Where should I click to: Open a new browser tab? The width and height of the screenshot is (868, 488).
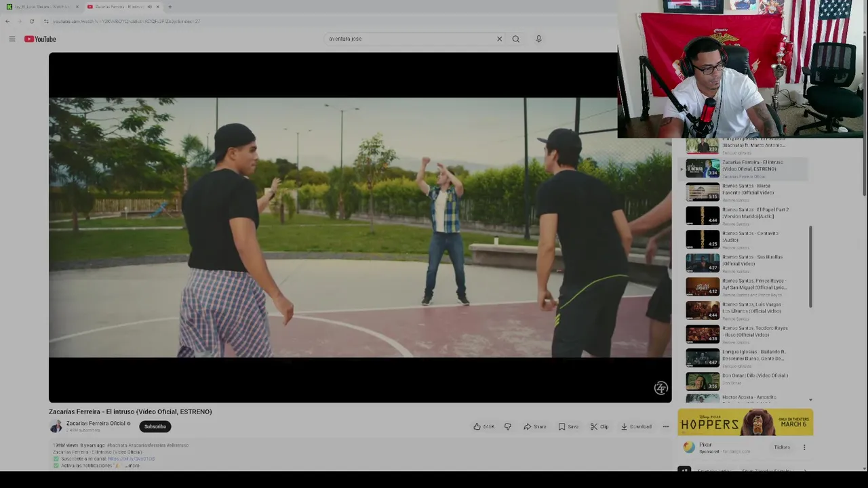pyautogui.click(x=170, y=7)
